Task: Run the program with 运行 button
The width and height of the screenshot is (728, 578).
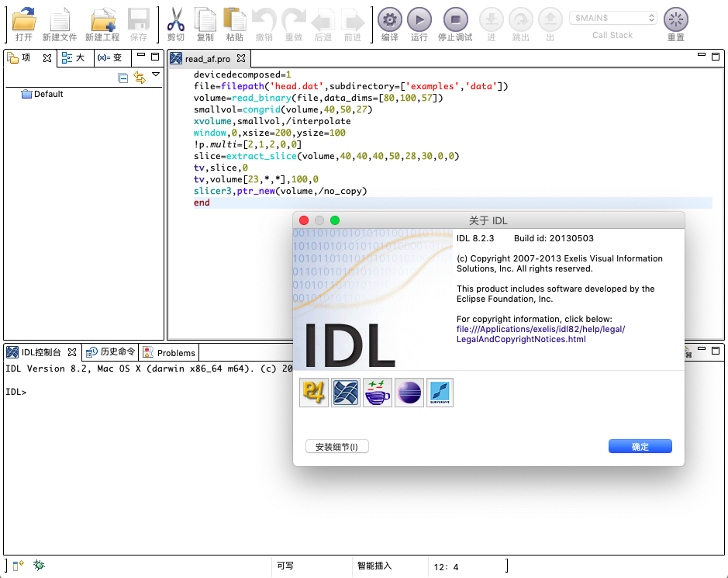Action: (x=419, y=19)
